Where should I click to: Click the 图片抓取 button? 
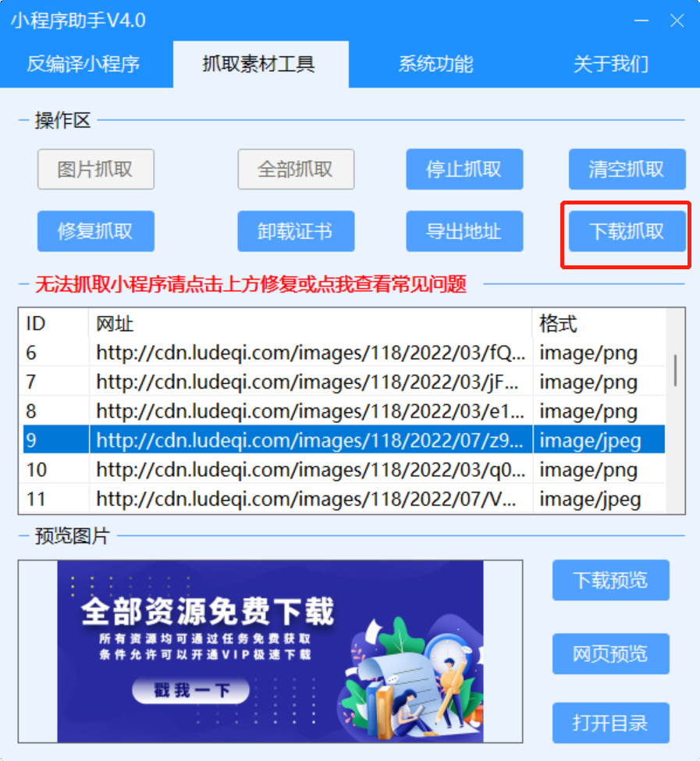(x=96, y=169)
